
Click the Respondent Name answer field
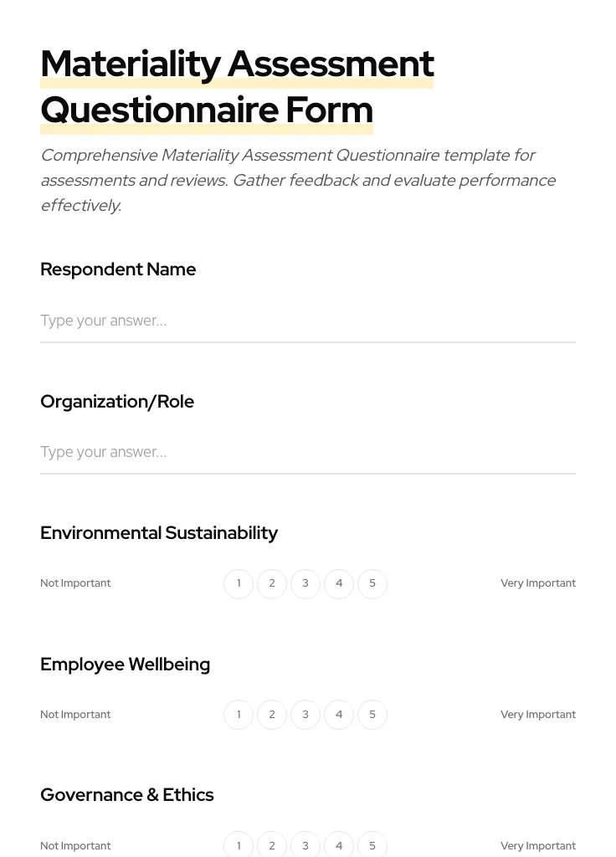tap(308, 321)
